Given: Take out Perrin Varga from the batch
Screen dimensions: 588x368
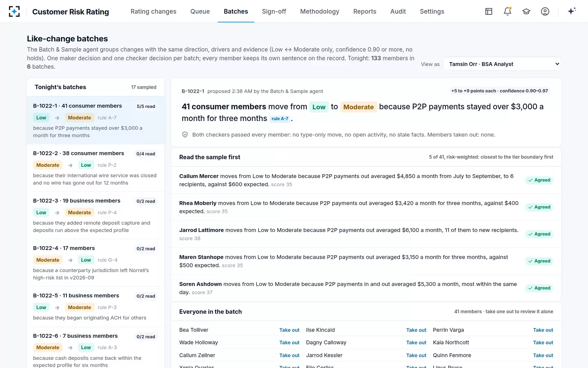Looking at the screenshot, I should (x=543, y=330).
